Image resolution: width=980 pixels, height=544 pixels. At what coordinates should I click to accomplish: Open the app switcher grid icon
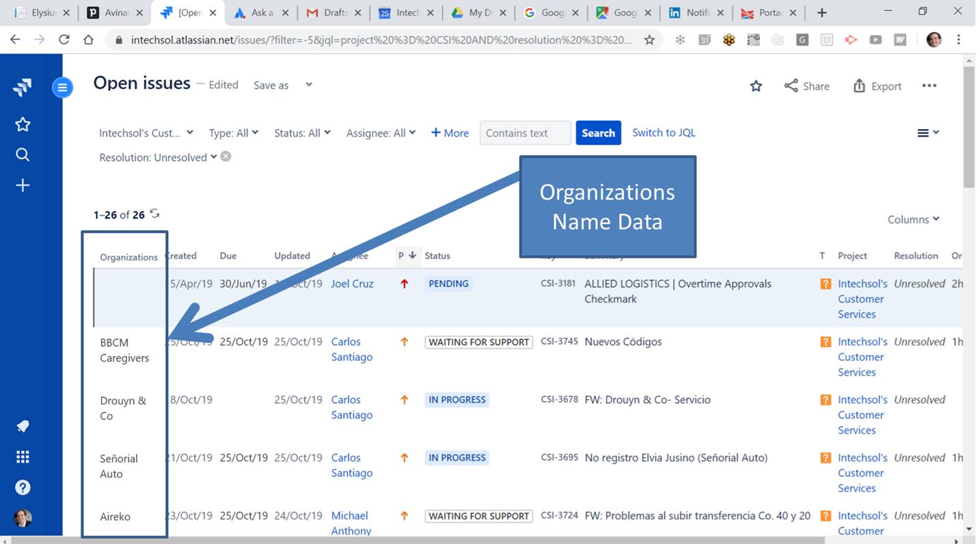tap(23, 457)
